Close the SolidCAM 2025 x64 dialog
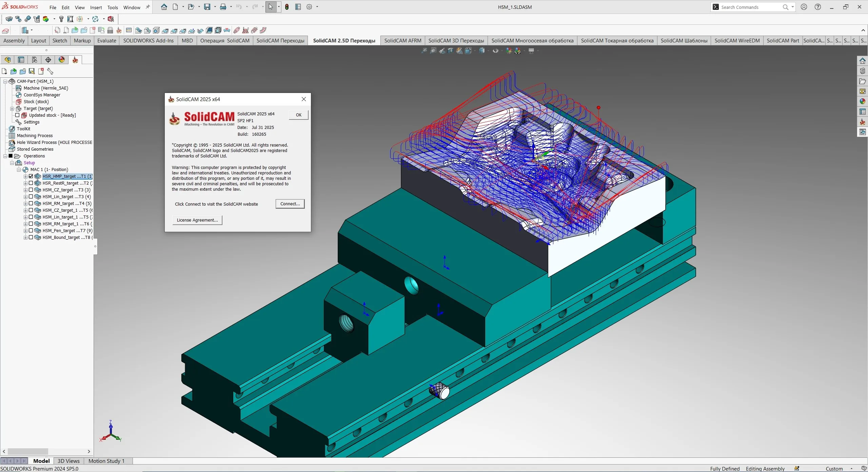868x472 pixels. click(304, 99)
